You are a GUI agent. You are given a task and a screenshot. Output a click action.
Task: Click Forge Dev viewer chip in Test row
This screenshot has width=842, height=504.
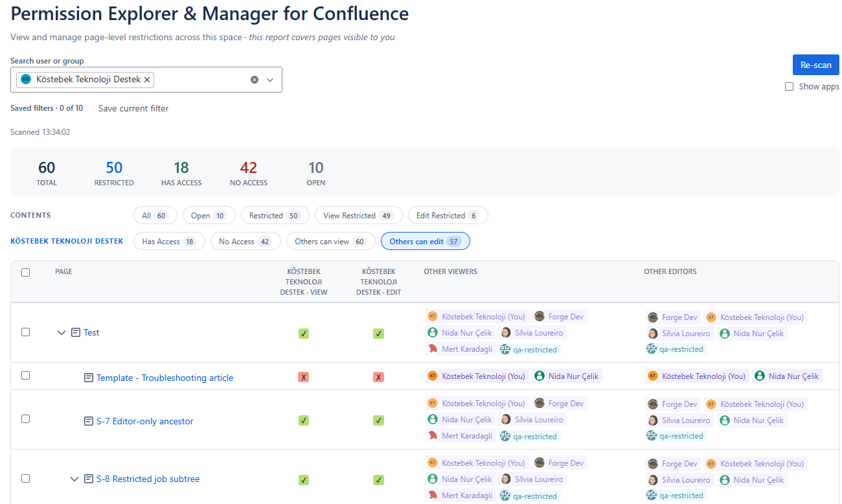click(560, 317)
